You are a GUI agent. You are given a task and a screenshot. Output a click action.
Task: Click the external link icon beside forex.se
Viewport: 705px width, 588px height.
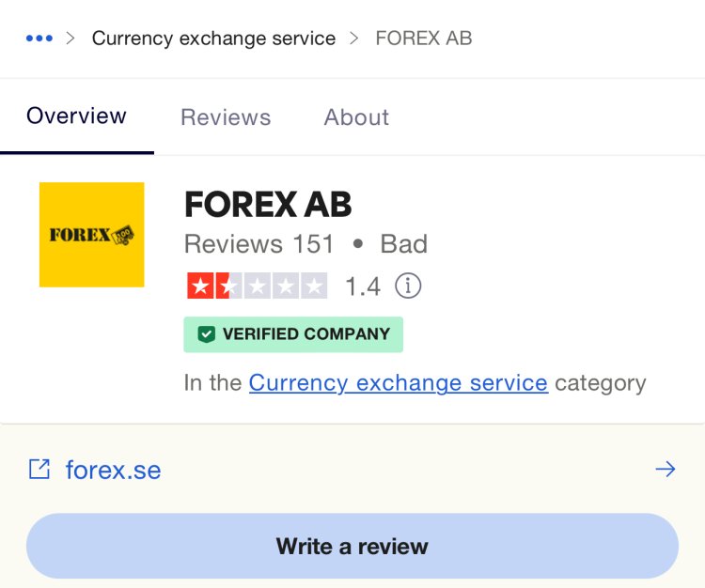(x=39, y=470)
